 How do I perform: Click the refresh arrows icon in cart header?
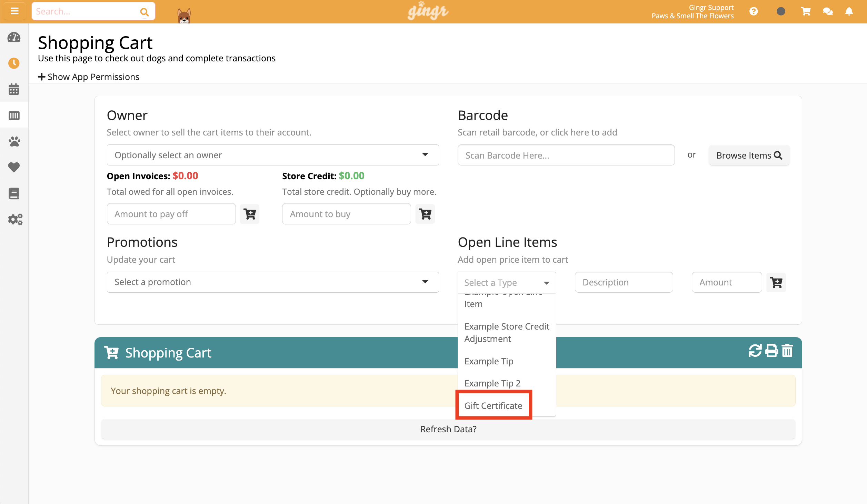[755, 351]
